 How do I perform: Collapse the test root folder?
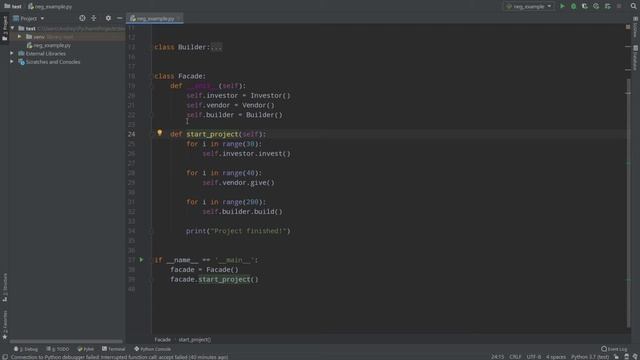12,28
